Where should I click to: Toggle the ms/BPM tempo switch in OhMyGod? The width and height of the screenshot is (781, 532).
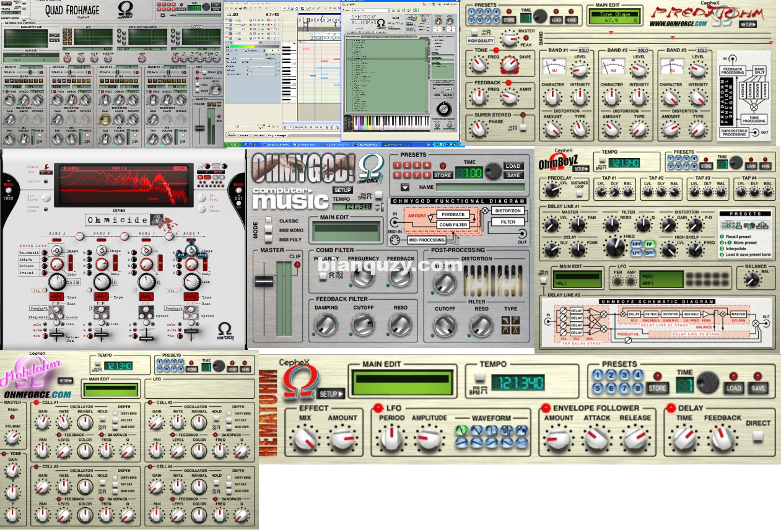point(378,195)
